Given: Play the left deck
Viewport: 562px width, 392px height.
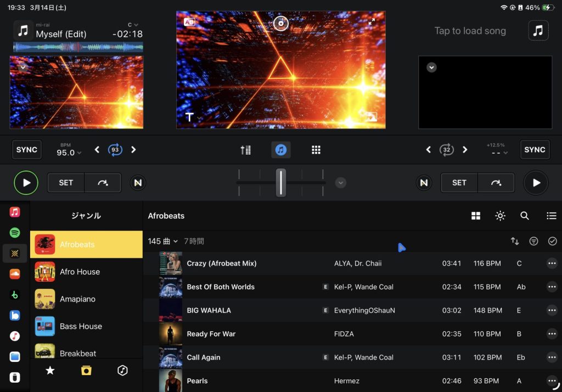Looking at the screenshot, I should pos(26,183).
